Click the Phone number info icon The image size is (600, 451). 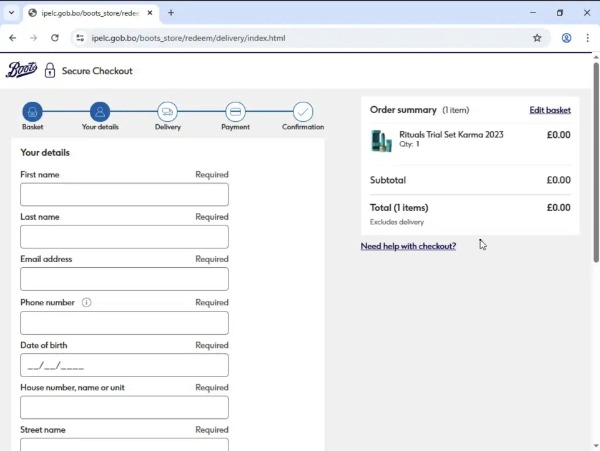coord(86,303)
